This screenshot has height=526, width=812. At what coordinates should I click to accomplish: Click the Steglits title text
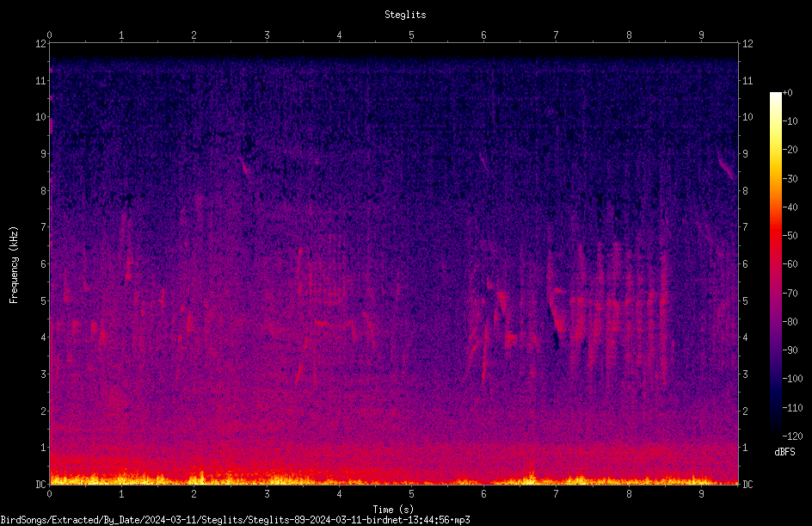coord(405,15)
